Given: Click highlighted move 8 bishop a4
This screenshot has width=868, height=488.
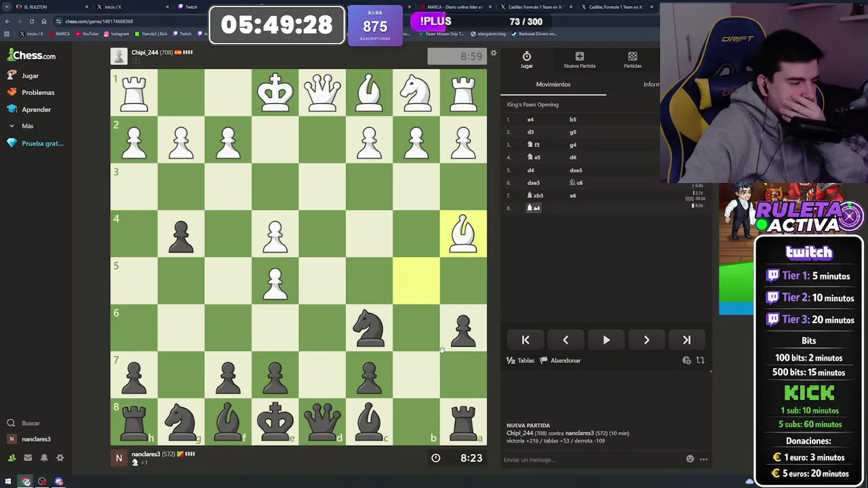Looking at the screenshot, I should tap(534, 208).
